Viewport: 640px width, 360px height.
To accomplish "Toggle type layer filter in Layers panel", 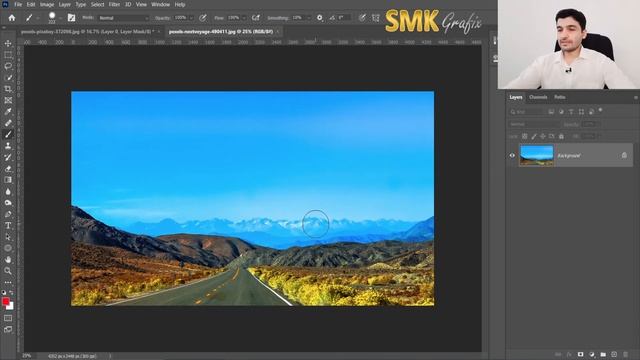I will click(571, 112).
